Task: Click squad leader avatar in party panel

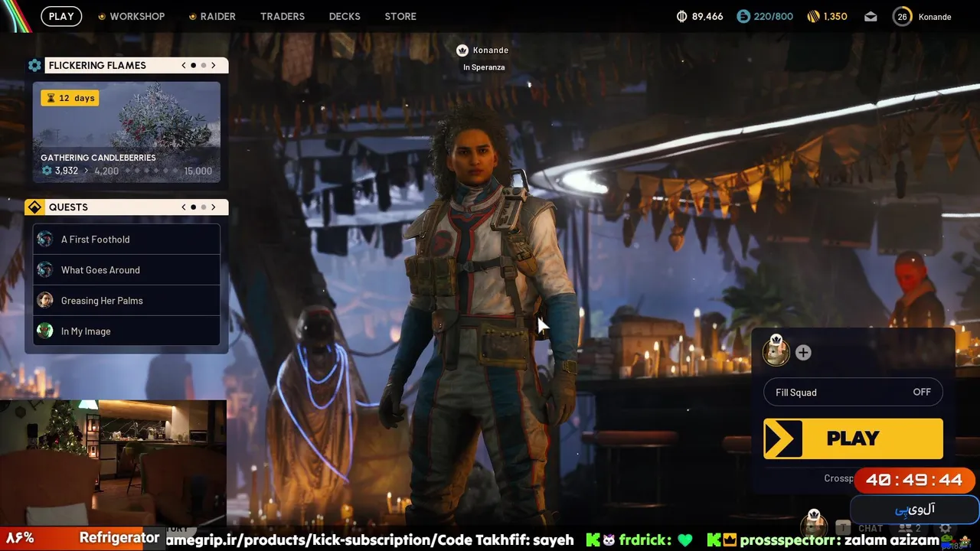Action: pos(776,351)
